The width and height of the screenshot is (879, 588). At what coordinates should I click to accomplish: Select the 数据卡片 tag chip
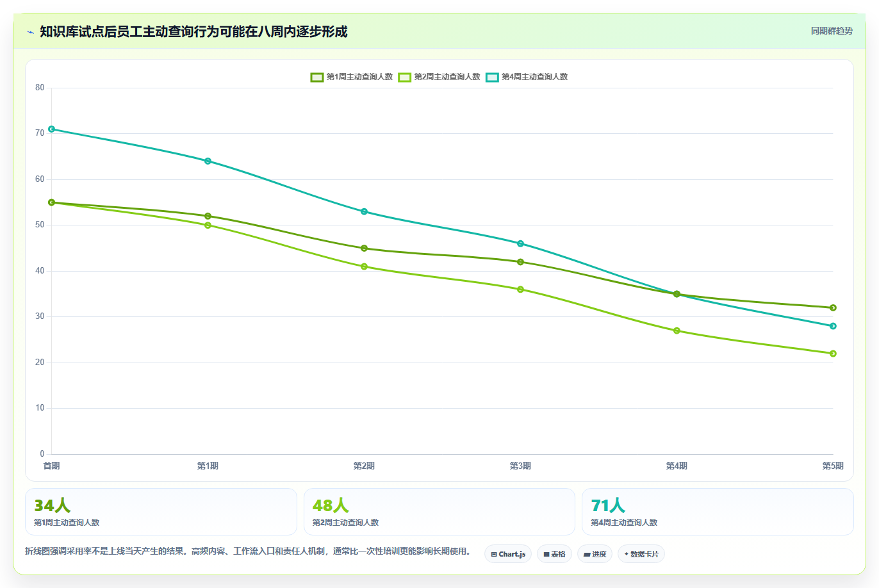(x=641, y=554)
